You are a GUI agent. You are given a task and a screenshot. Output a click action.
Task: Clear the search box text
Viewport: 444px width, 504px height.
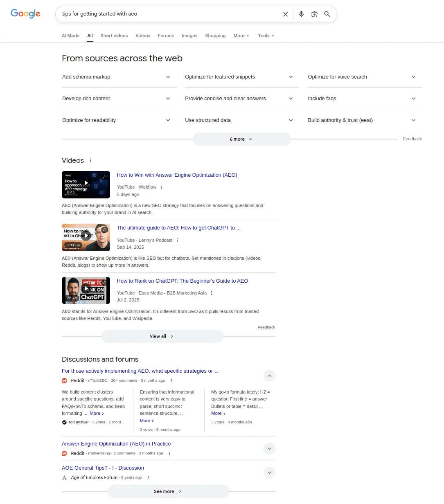[x=285, y=14]
